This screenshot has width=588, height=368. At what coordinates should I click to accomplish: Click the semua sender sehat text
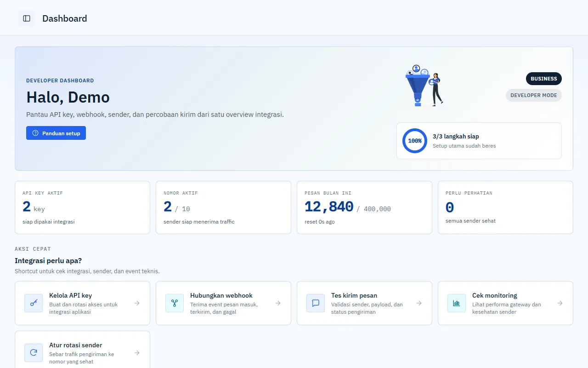470,221
